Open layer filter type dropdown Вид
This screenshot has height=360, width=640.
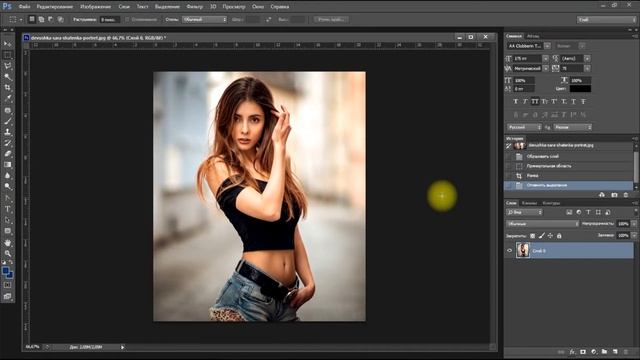(x=524, y=212)
